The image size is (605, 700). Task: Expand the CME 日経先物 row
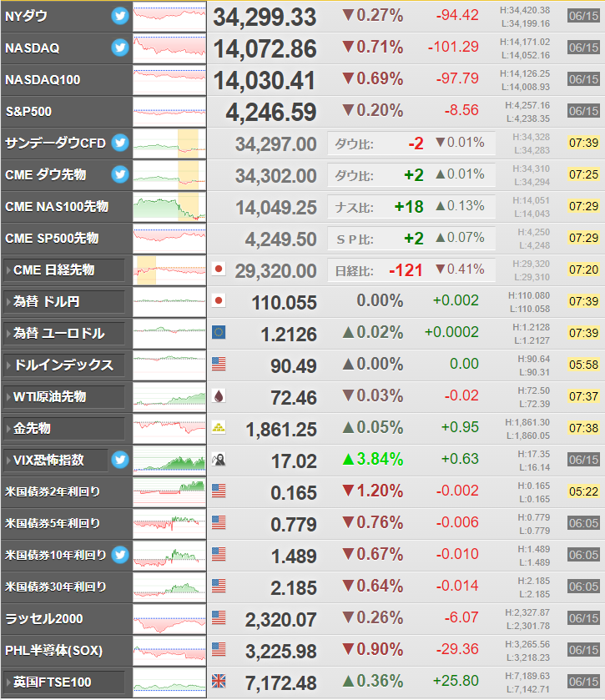(64, 270)
